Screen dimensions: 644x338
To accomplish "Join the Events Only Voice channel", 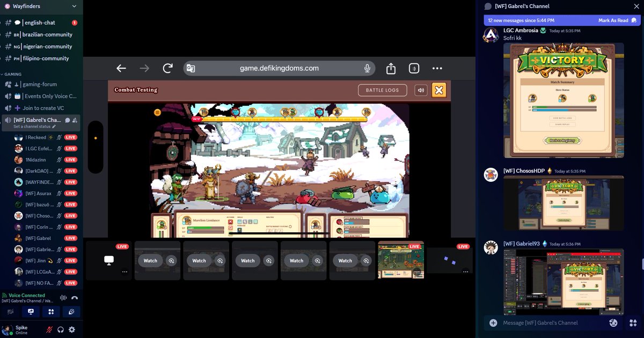I will pos(41,96).
